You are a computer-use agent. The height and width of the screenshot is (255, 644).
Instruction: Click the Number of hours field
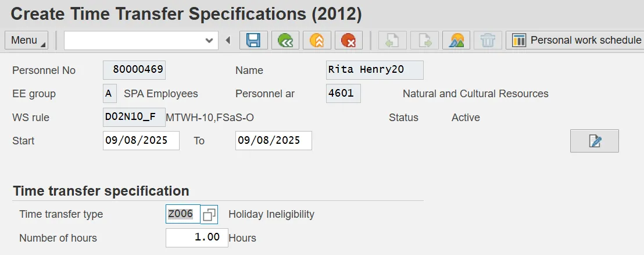[196, 238]
